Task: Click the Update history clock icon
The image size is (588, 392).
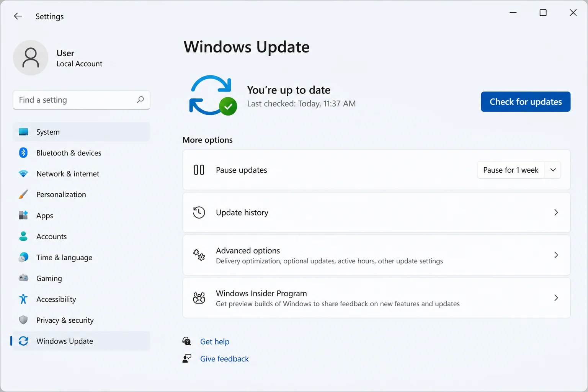Action: (x=199, y=212)
